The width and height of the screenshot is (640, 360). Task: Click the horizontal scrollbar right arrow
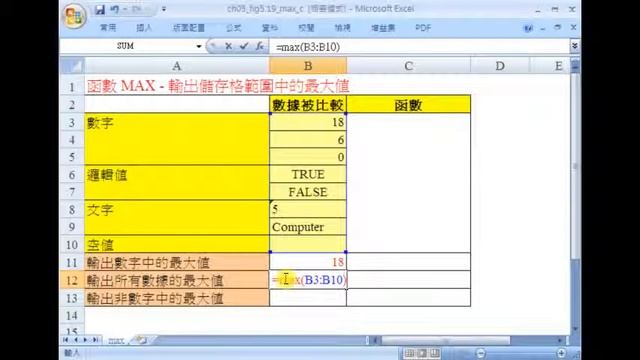pyautogui.click(x=560, y=340)
